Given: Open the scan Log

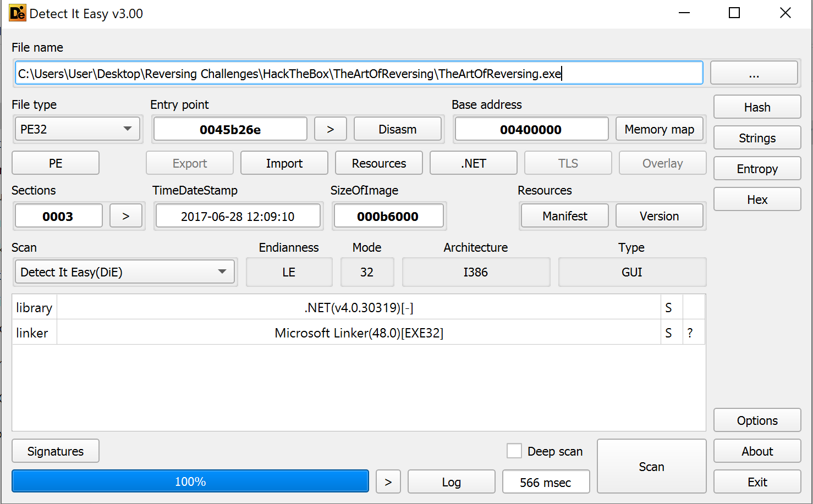Looking at the screenshot, I should tap(452, 482).
